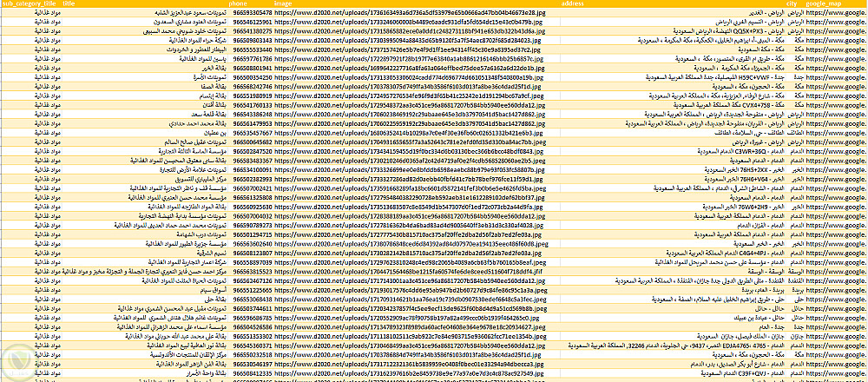Image resolution: width=868 pixels, height=382 pixels.
Task: Select phone cell 966545360371
Action: (252, 345)
